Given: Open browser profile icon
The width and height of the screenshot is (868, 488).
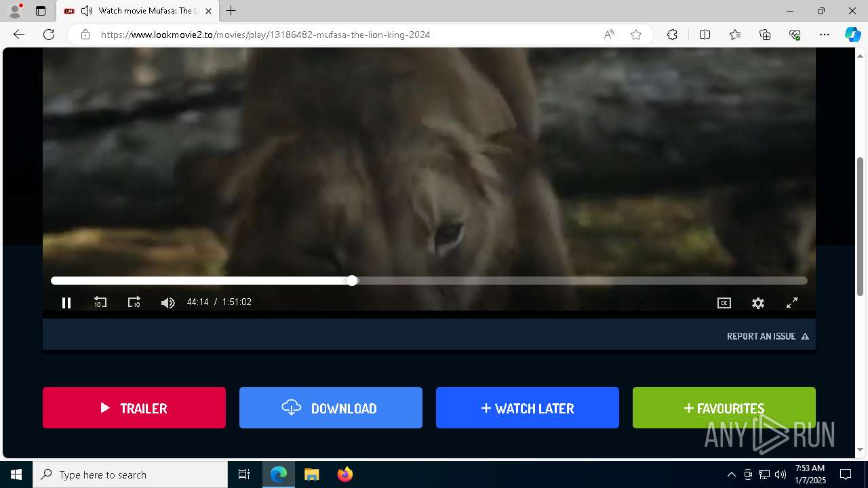Looking at the screenshot, I should pos(15,11).
